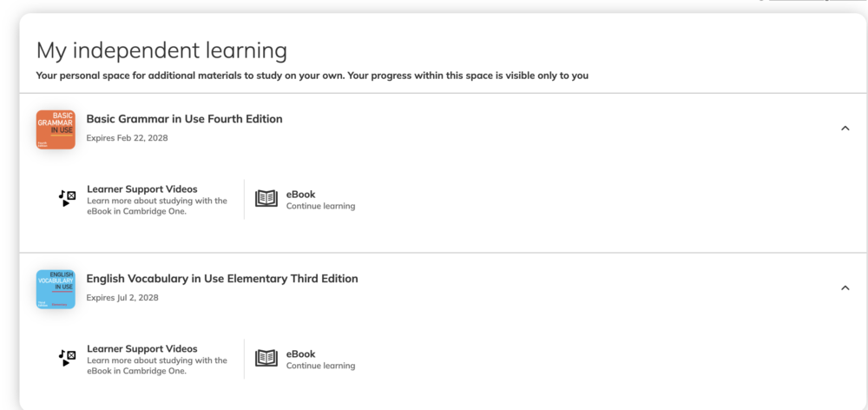Open the English Vocabulary in Use cover thumbnail
The width and height of the screenshot is (868, 410).
click(56, 289)
